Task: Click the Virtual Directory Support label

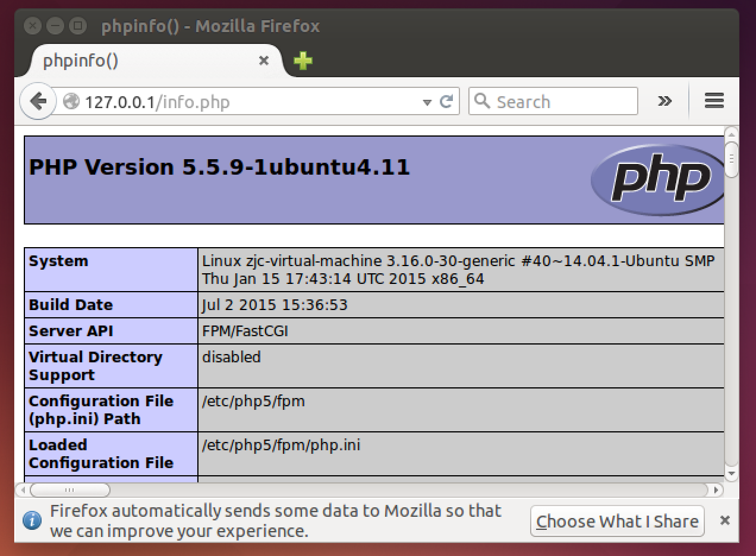Action: [x=95, y=366]
